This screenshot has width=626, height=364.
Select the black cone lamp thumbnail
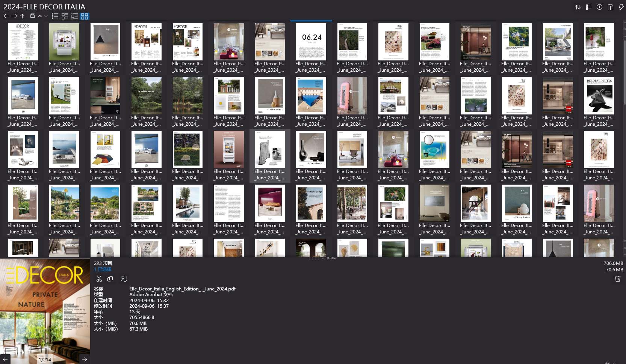[x=105, y=42]
